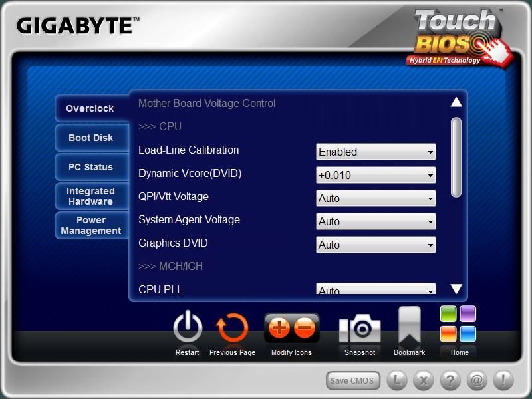
Task: Open QPI/Vtt Voltage dropdown
Action: [376, 198]
